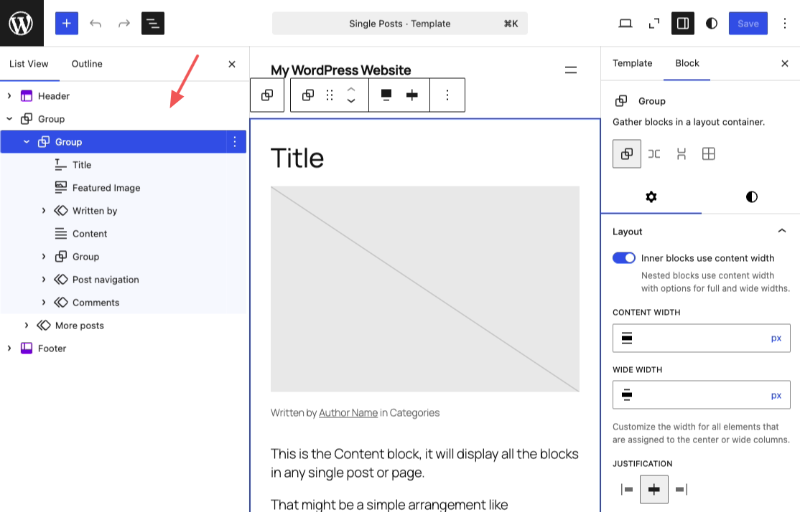Screen dimensions: 800x512
Task: Toggle Inner blocks use content width
Action: (623, 258)
